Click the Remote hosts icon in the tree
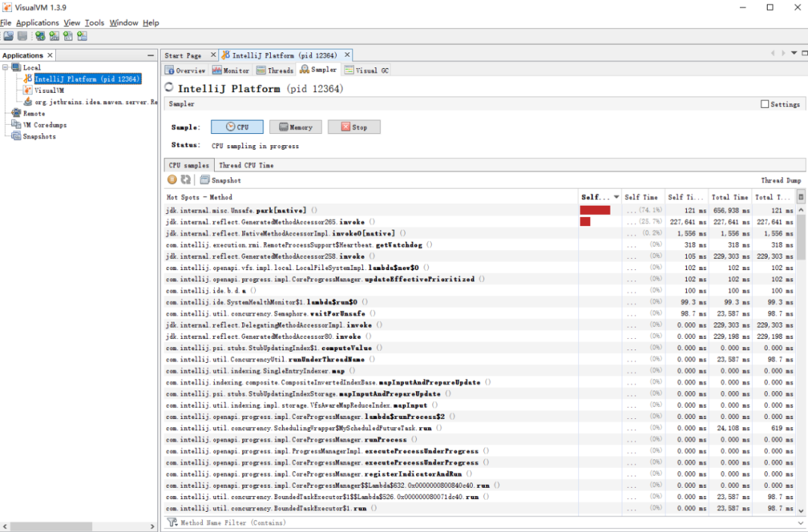The width and height of the screenshot is (808, 532). (x=16, y=114)
